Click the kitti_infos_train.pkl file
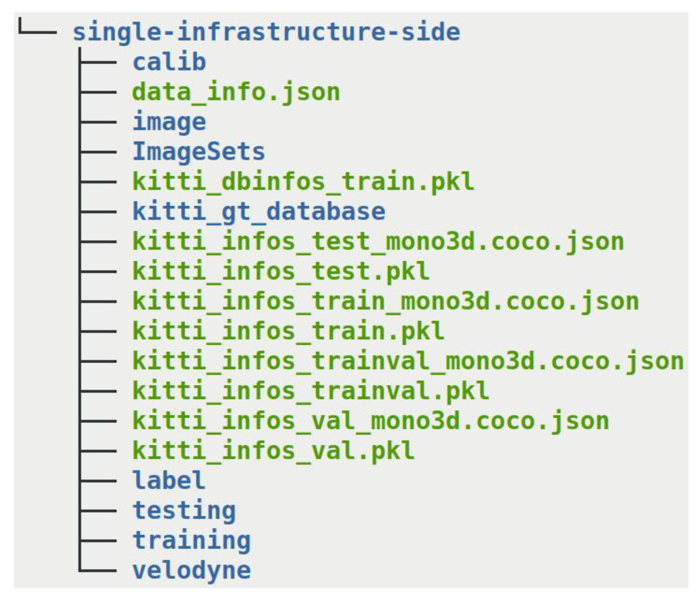 [x=288, y=331]
